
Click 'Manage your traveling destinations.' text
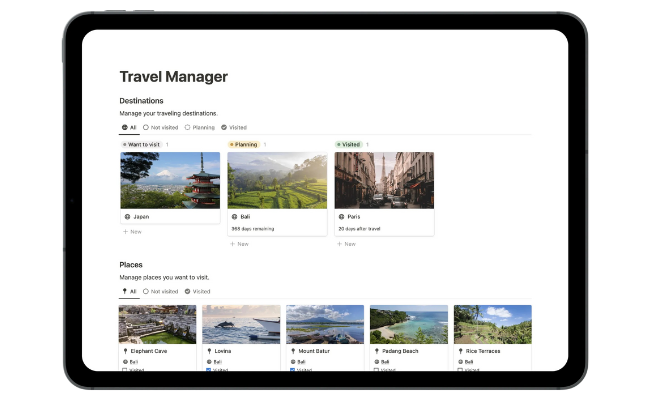click(168, 113)
